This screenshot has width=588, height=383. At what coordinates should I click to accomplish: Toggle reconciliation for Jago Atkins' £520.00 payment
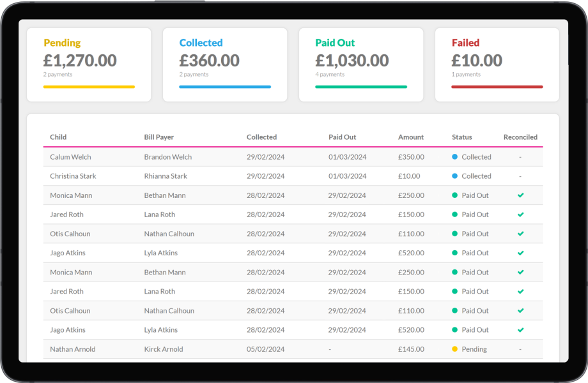tap(521, 253)
